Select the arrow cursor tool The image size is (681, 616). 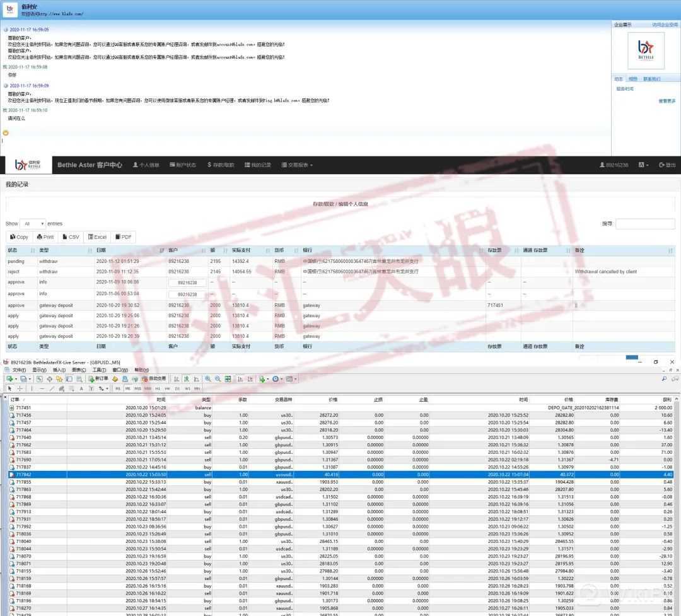point(10,388)
